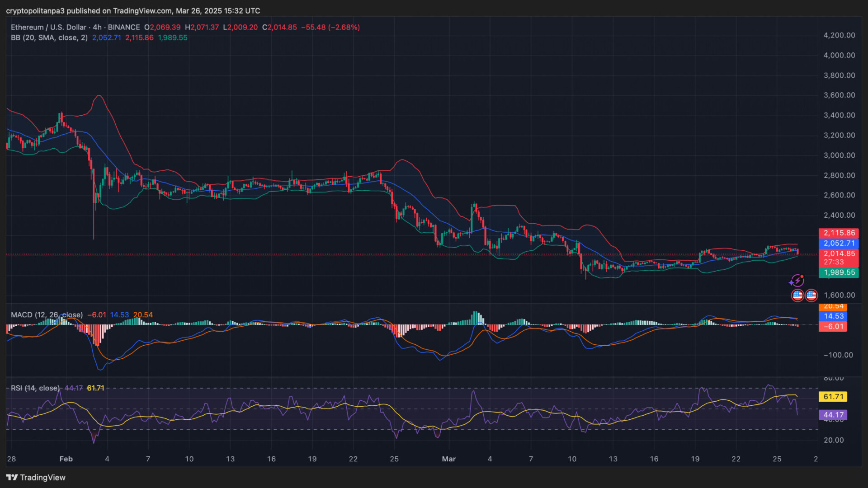The image size is (868, 488).
Task: Click the current price 2,014.85 countdown label
Action: coord(839,258)
